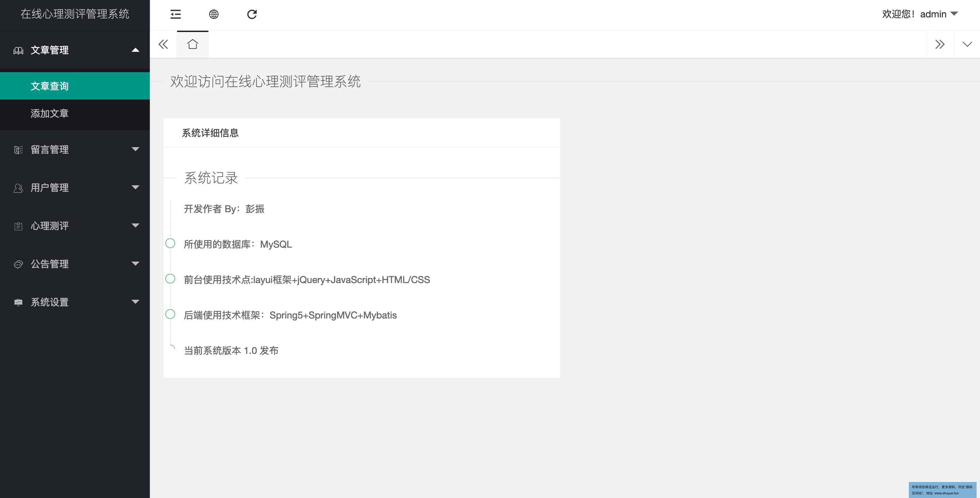
Task: Open the tab options down-chevron
Action: (967, 44)
